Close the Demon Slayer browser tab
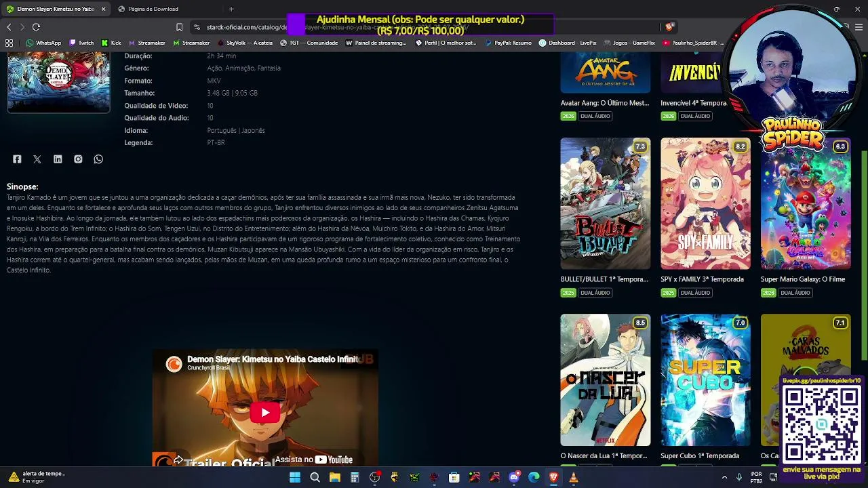This screenshot has width=868, height=488. 103,9
